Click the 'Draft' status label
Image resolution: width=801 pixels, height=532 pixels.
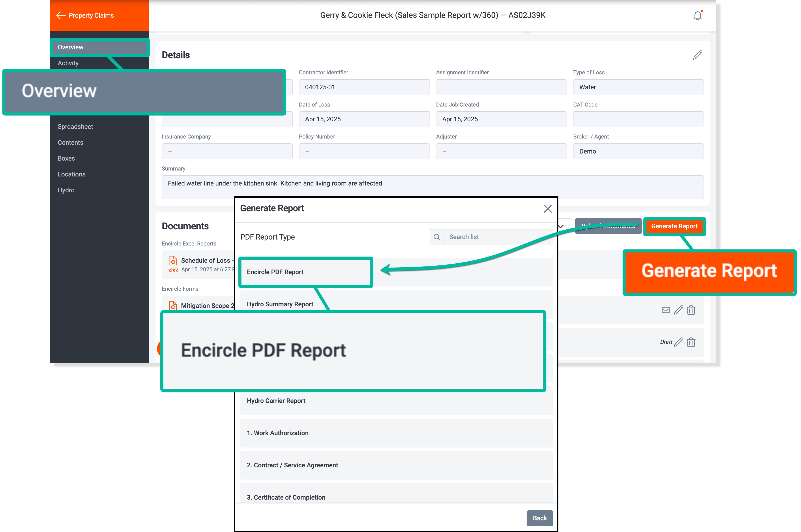coord(666,342)
